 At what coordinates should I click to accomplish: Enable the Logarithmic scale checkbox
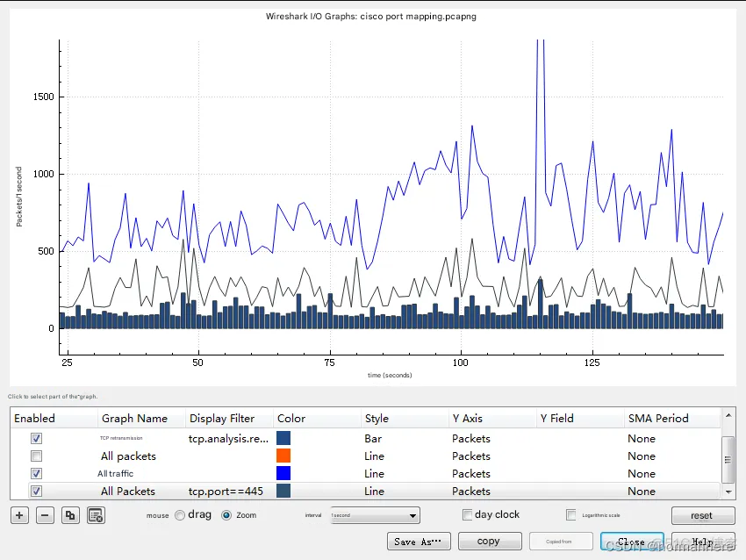point(571,515)
